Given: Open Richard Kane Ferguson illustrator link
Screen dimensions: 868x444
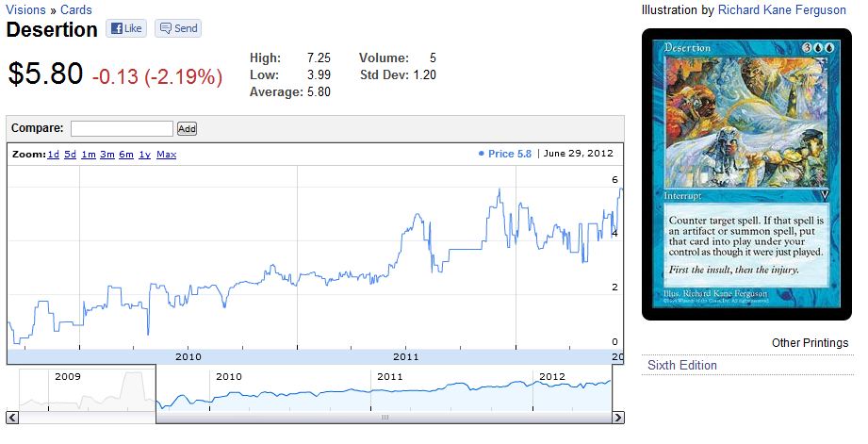Looking at the screenshot, I should [782, 9].
